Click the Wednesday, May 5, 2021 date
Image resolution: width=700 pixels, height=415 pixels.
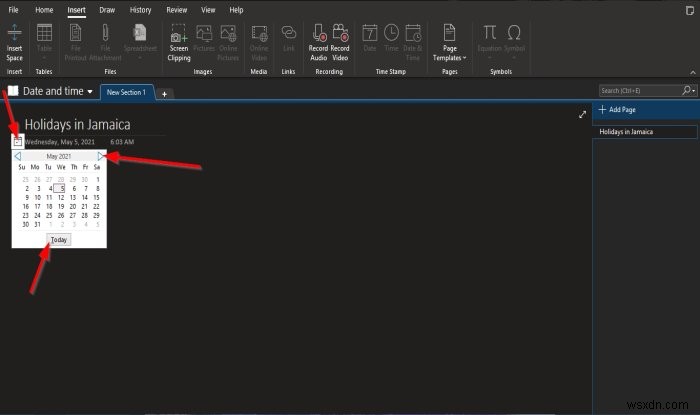click(x=60, y=142)
